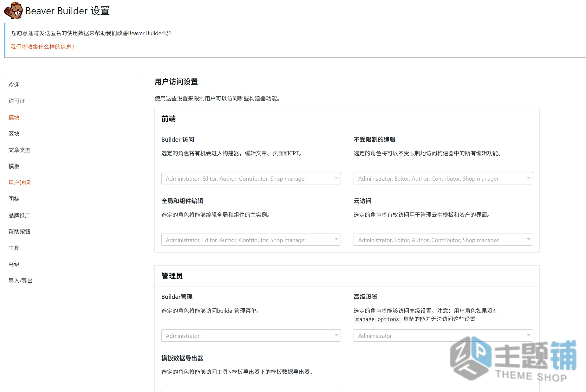Open the 全局和组件编辑 roles dropdown
Screen dimensions: 586x392
click(x=251, y=240)
